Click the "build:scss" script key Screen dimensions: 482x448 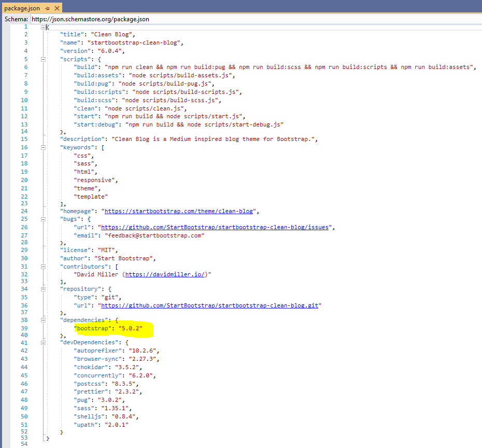click(x=94, y=100)
